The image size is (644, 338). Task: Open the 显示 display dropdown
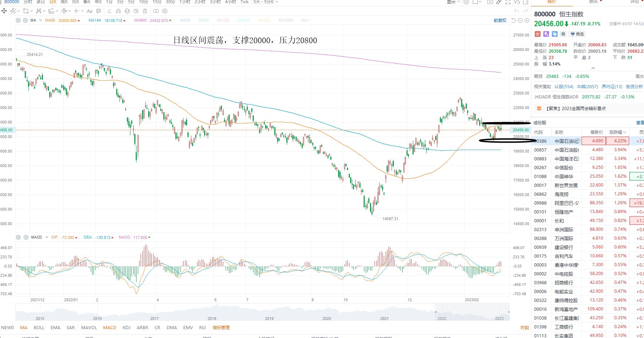pyautogui.click(x=453, y=2)
